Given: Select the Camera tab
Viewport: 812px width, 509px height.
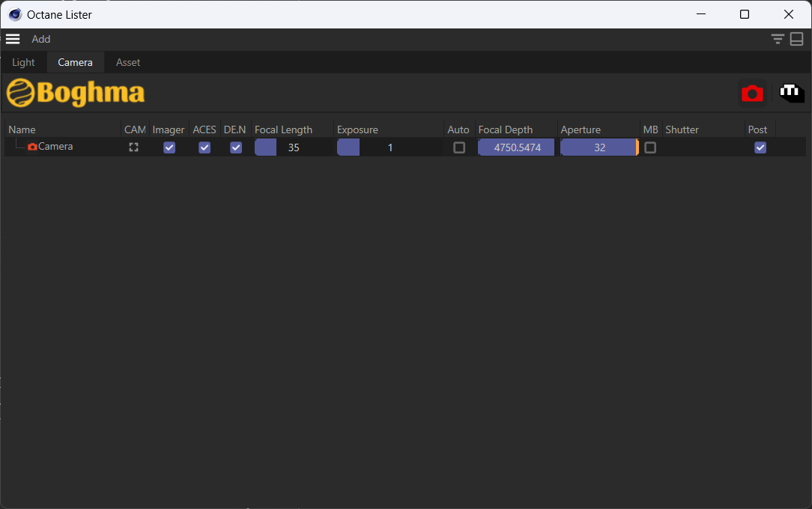Looking at the screenshot, I should pos(75,63).
